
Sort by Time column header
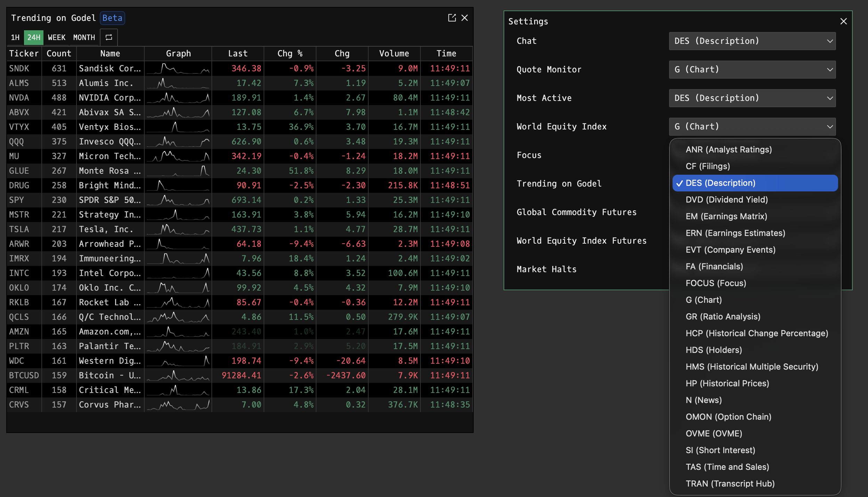(447, 54)
